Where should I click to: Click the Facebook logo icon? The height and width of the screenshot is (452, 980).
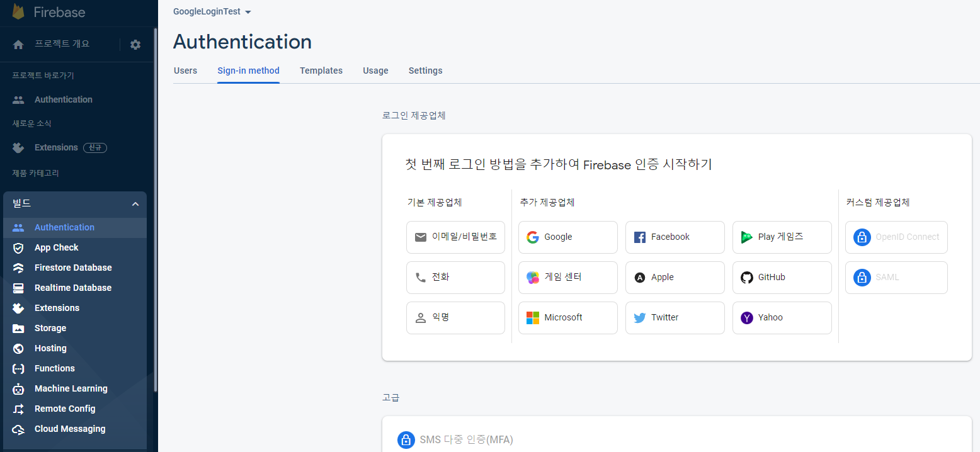640,237
